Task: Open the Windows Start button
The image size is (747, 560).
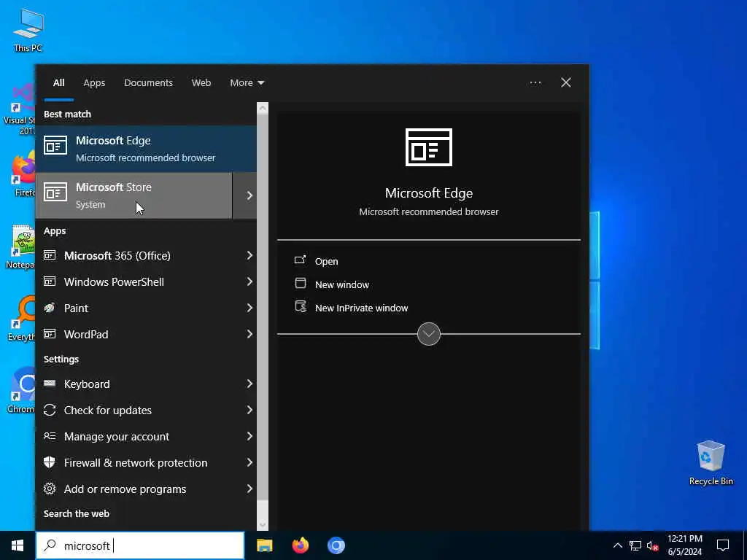Action: 18,545
